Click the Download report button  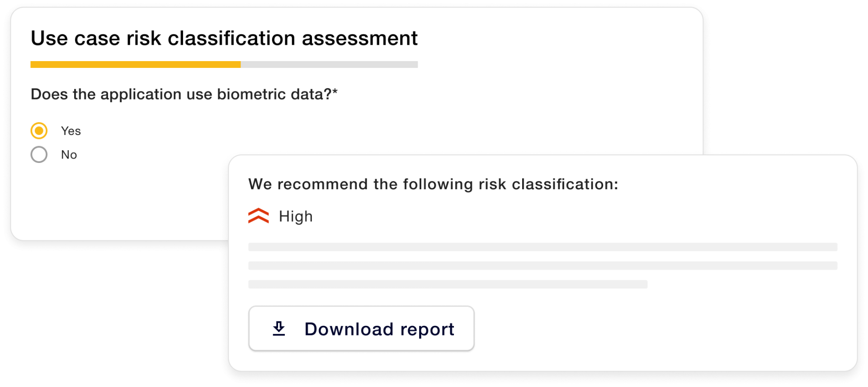tap(361, 329)
